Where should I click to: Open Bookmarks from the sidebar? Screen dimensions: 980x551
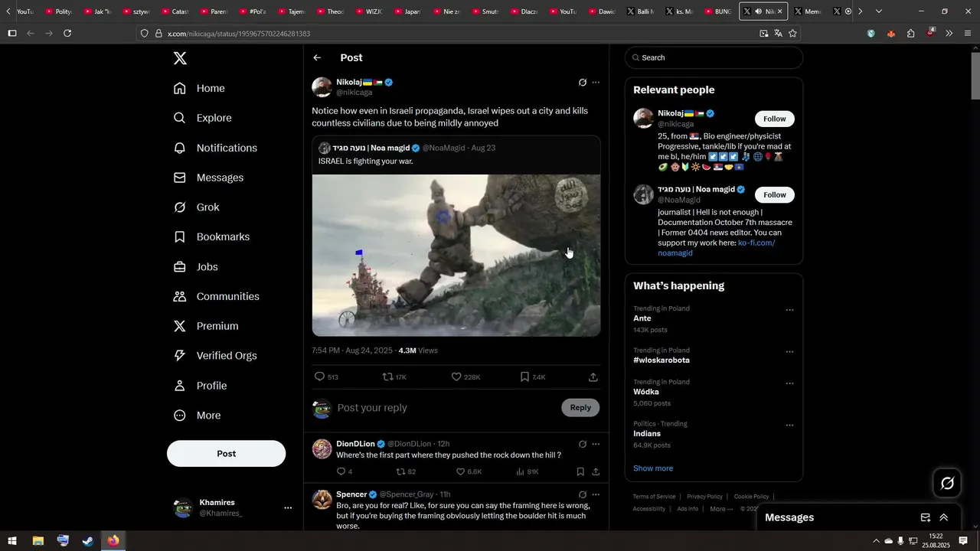point(211,237)
